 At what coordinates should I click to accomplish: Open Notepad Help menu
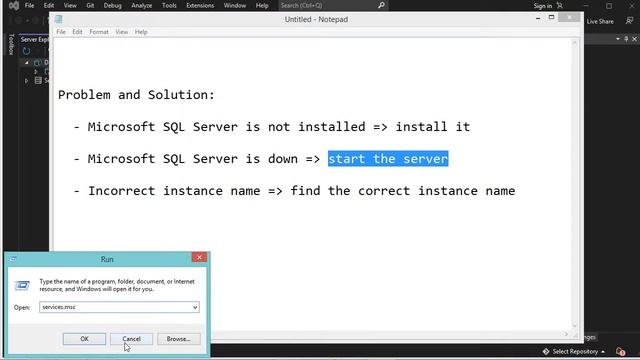tap(141, 32)
